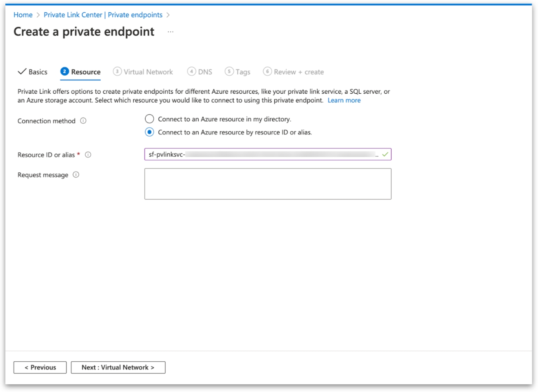The image size is (538, 392).
Task: Click the green validation checkmark in alias field
Action: pos(385,154)
